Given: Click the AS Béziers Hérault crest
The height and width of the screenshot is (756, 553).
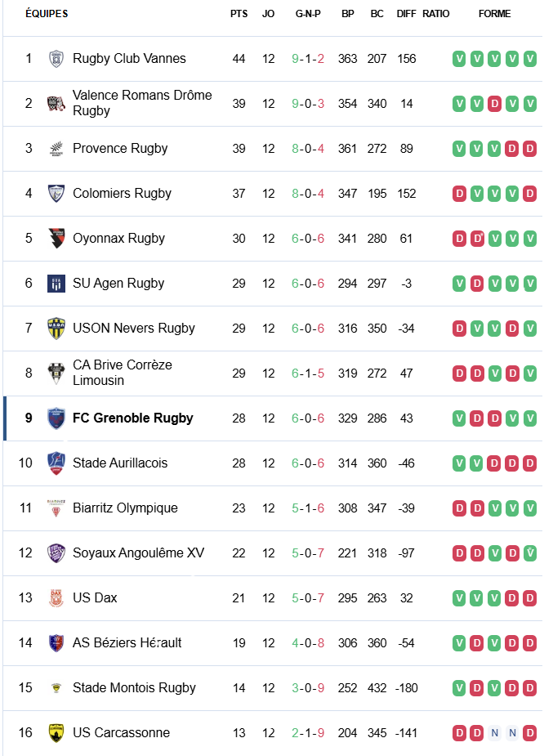Looking at the screenshot, I should [56, 643].
